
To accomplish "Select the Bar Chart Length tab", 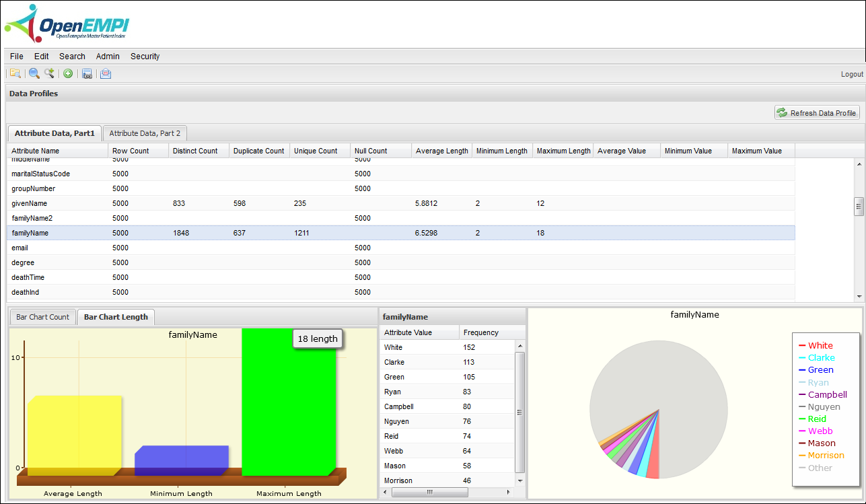I will point(116,317).
